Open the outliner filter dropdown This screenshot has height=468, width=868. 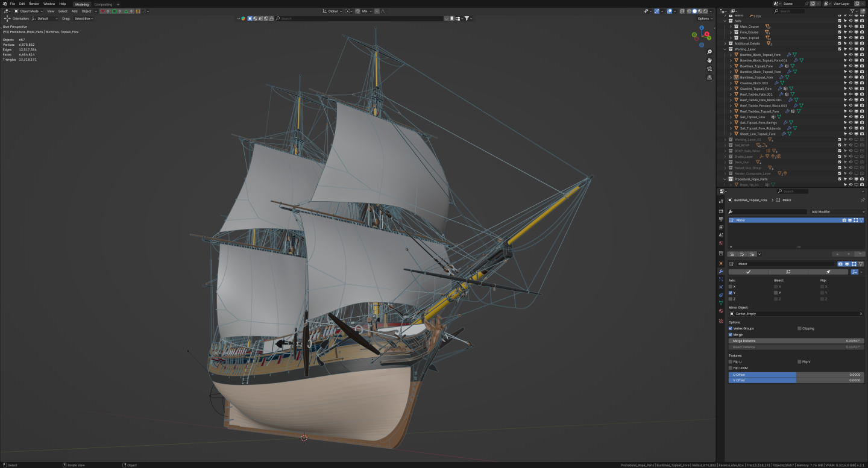point(854,11)
